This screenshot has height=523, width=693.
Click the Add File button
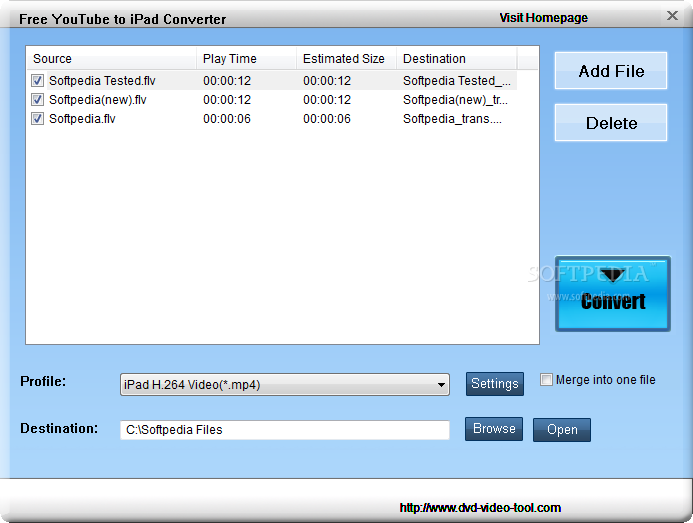pos(611,71)
